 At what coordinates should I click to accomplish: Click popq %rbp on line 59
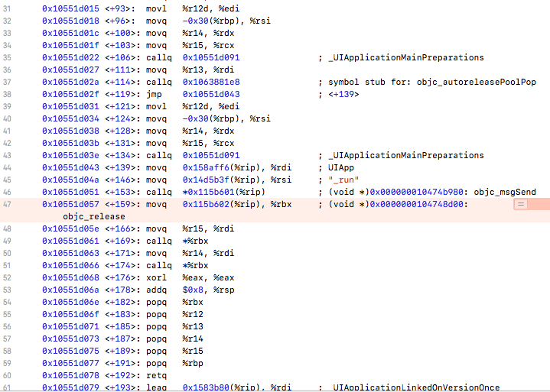(x=174, y=363)
